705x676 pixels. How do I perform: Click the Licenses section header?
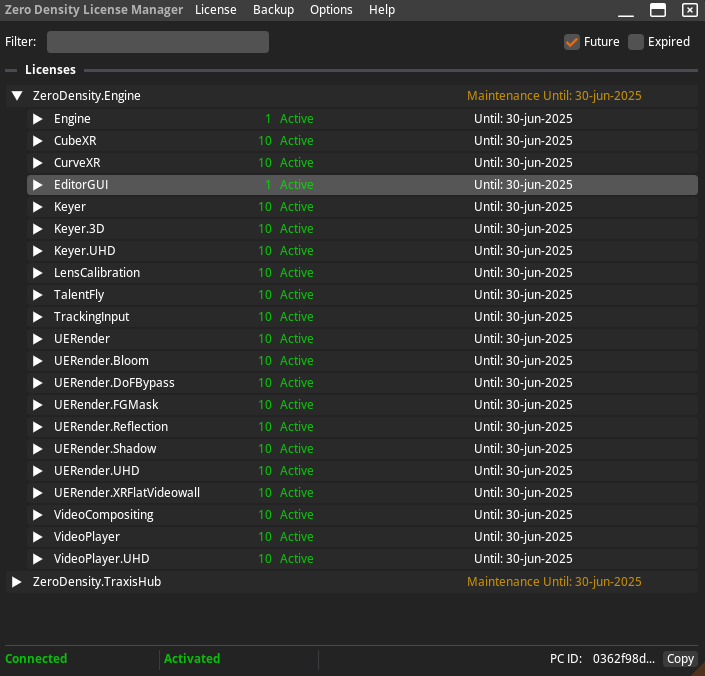click(x=50, y=70)
